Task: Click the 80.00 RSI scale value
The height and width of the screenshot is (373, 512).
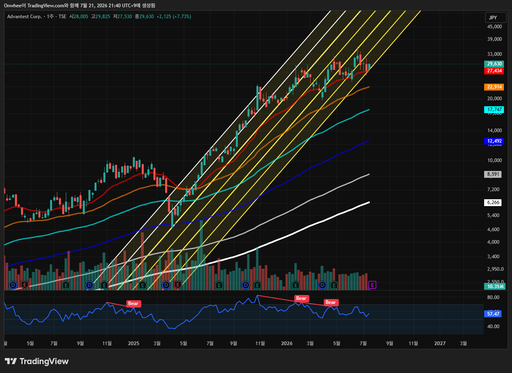Action: tap(493, 297)
